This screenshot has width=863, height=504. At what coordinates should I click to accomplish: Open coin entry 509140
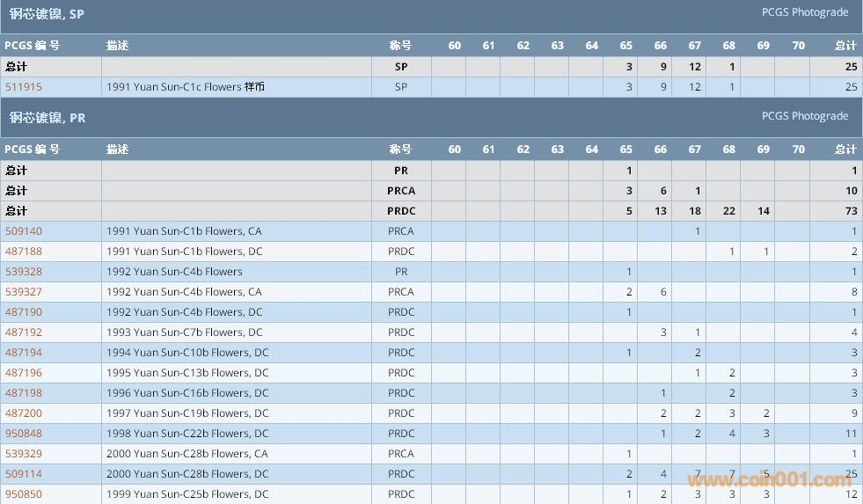[24, 231]
